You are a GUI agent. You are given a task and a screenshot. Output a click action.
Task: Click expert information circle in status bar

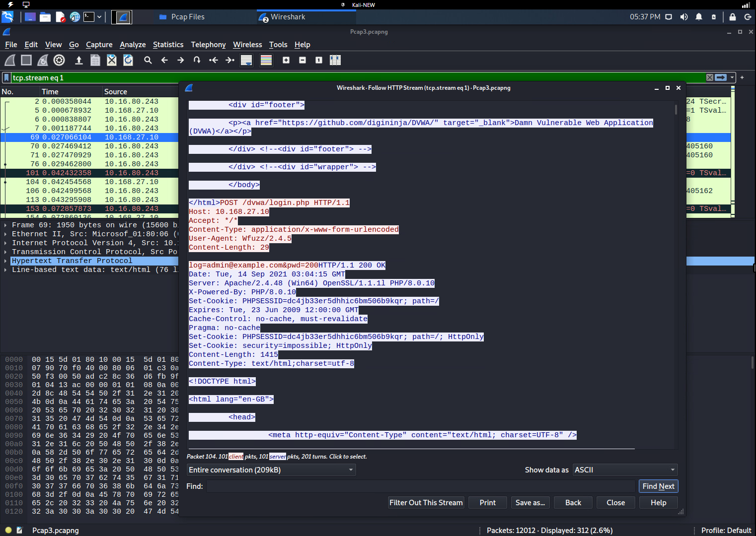[8, 530]
